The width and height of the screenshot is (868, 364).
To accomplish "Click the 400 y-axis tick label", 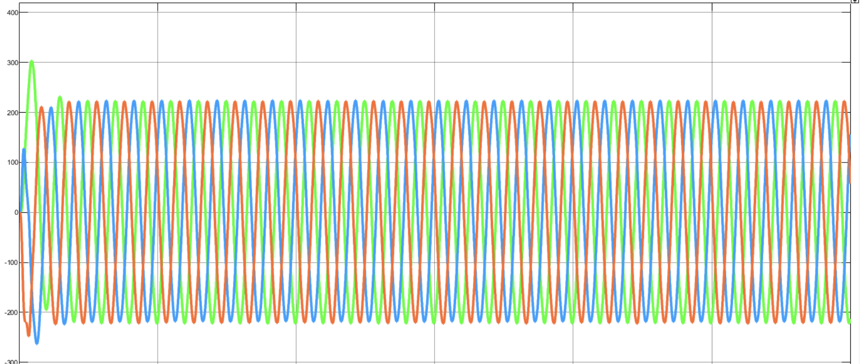I will pyautogui.click(x=12, y=12).
